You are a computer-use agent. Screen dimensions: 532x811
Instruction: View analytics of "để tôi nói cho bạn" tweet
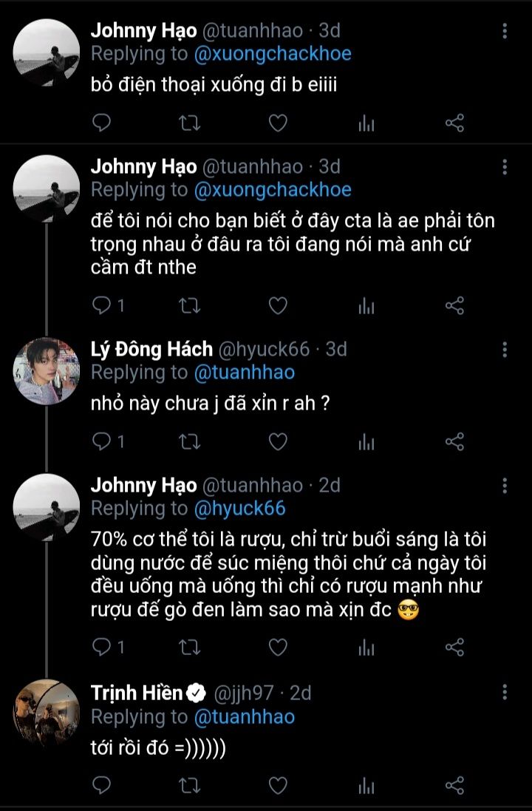(366, 305)
